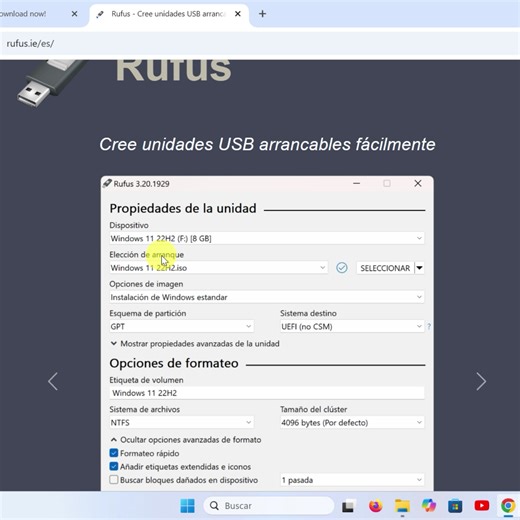The width and height of the screenshot is (520, 520).
Task: Click the large Rufus page heading
Action: tap(173, 70)
